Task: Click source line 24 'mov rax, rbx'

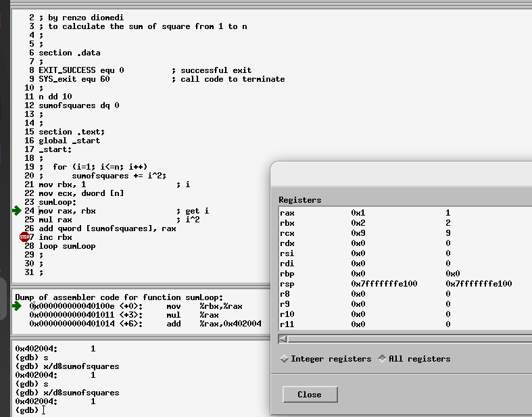Action: [x=67, y=211]
